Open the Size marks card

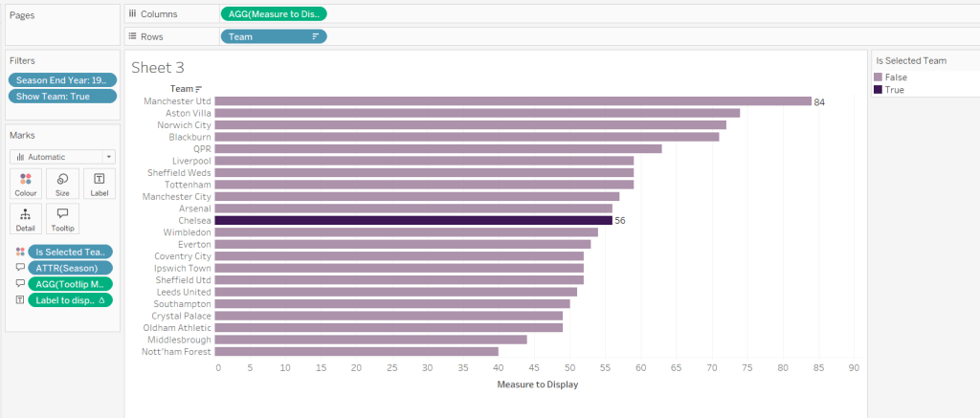click(x=62, y=184)
